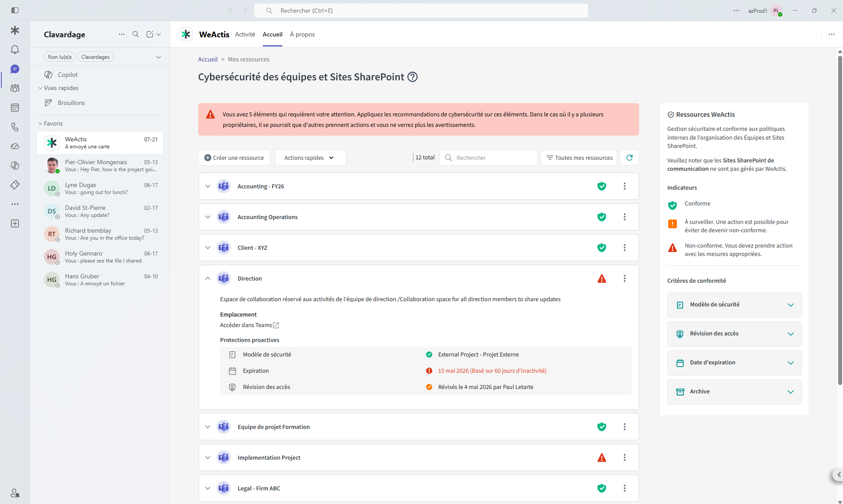Add an app with plus icon
This screenshot has width=843, height=504.
click(x=15, y=223)
